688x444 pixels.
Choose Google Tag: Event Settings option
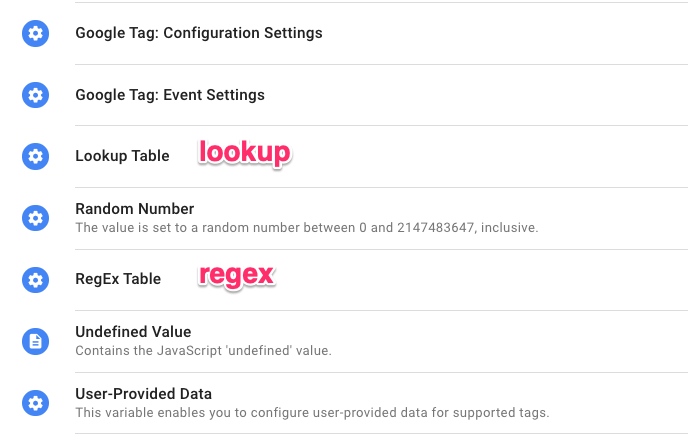click(170, 95)
